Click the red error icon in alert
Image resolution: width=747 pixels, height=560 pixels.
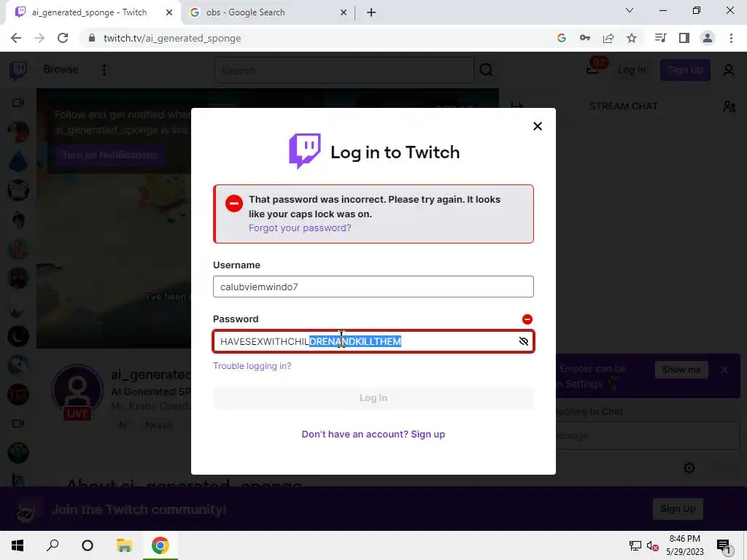(x=234, y=203)
